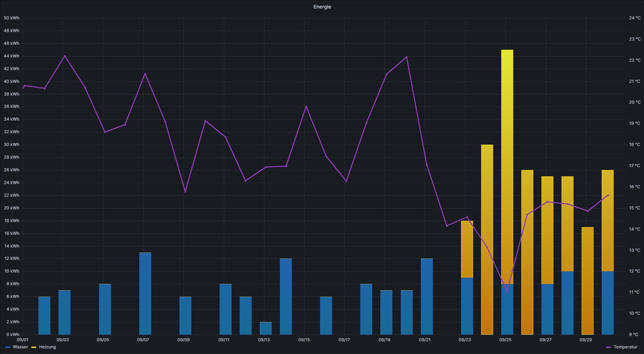Click the temperature low point at 09/09

(x=185, y=191)
